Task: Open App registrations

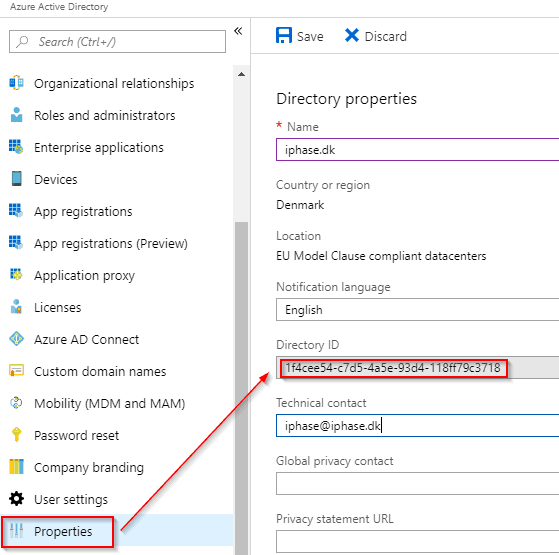Action: (83, 211)
